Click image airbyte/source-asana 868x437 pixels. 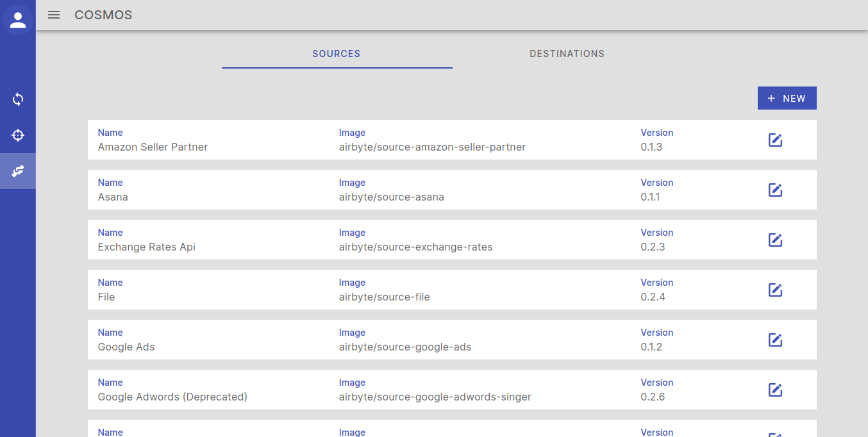point(392,197)
